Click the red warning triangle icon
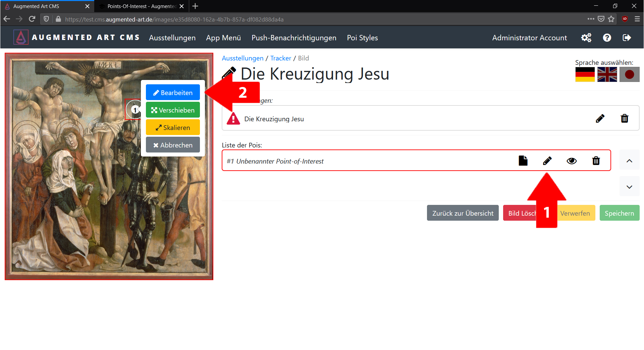The height and width of the screenshot is (350, 644). point(233,119)
